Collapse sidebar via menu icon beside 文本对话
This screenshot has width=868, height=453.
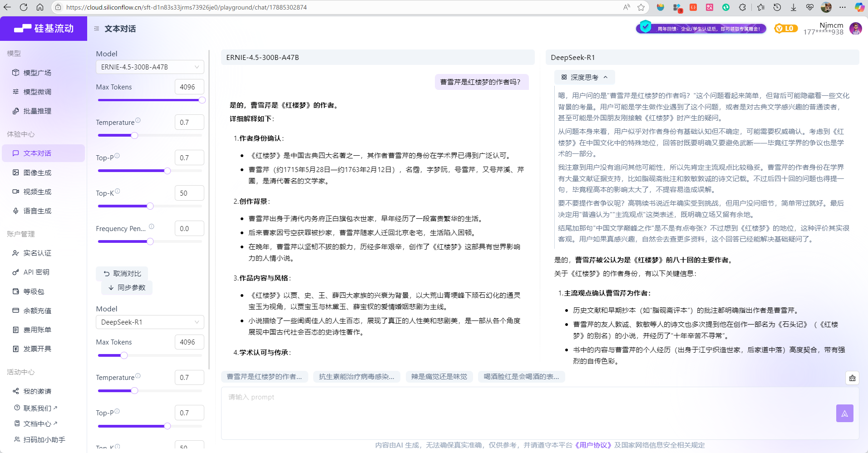tap(97, 29)
